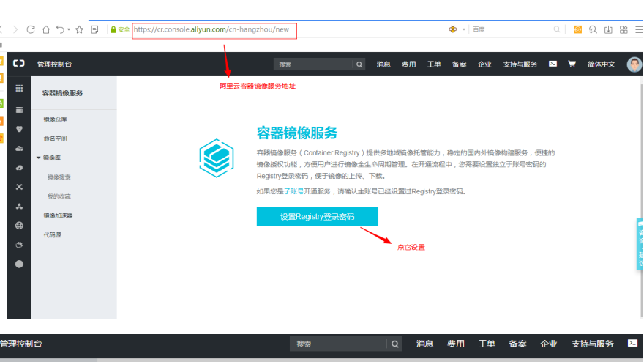Expand the dropdown next to the bee icon
The image size is (644, 362).
coord(464,29)
